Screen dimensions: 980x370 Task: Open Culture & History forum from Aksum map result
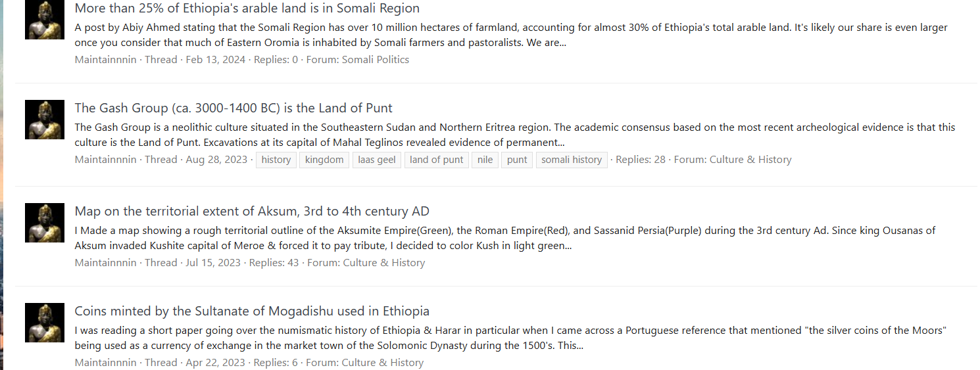coord(383,263)
